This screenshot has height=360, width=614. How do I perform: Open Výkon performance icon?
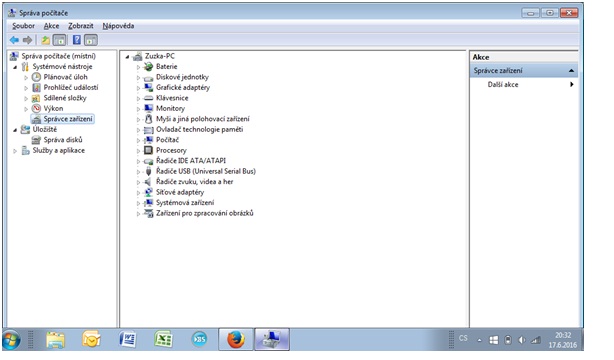point(36,109)
